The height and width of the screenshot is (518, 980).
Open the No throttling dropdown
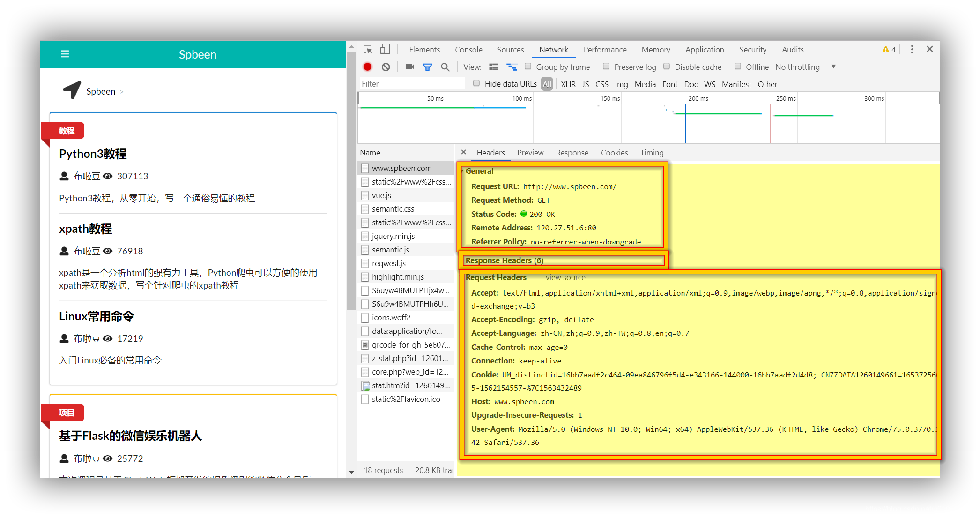click(x=805, y=67)
